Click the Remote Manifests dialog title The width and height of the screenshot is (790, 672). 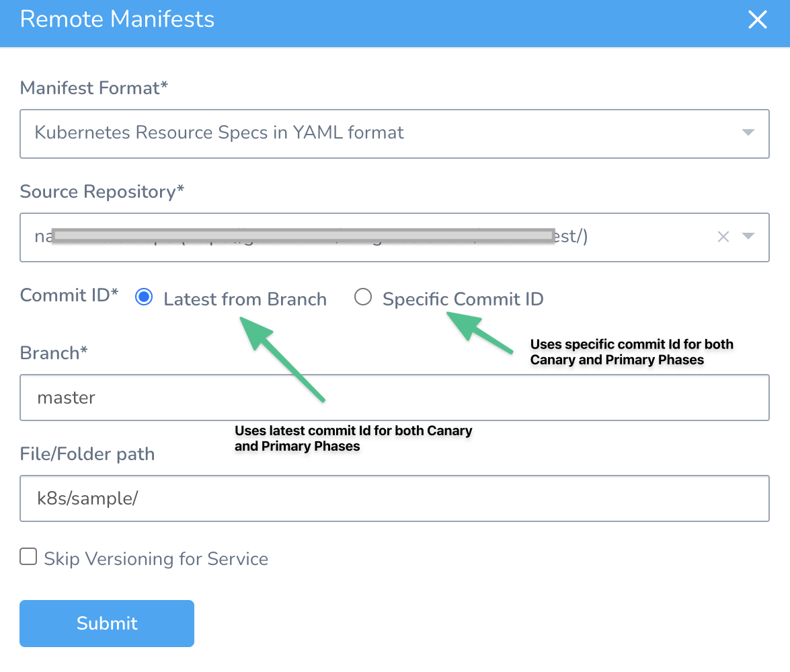tap(117, 19)
